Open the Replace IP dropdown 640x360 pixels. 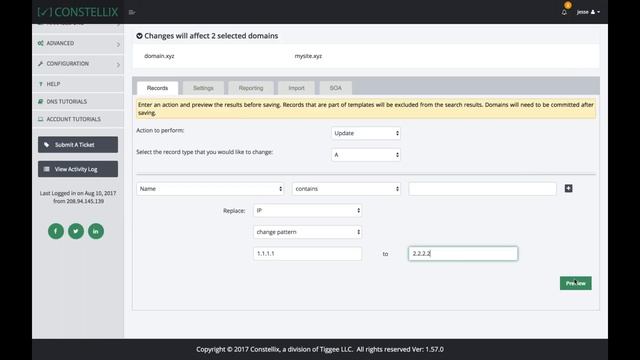pyautogui.click(x=307, y=210)
